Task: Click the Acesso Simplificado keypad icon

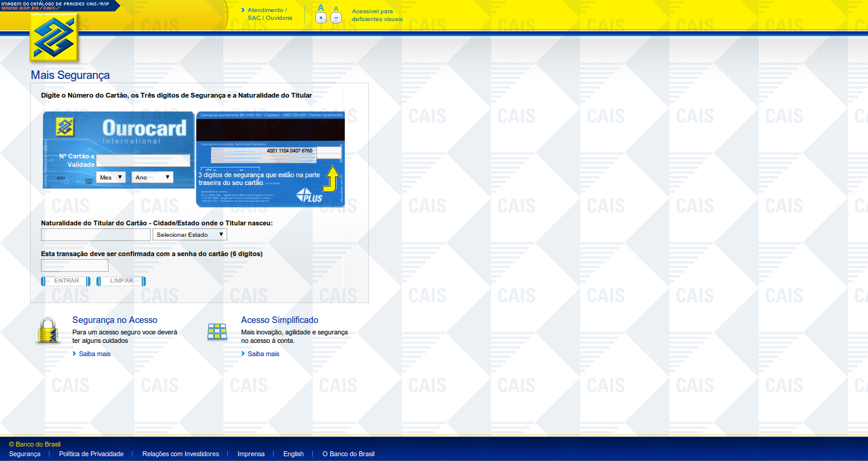Action: [x=217, y=331]
